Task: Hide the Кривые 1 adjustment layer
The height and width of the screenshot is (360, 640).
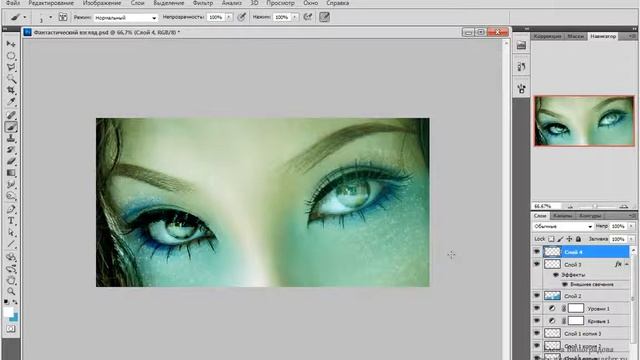Action: coord(537,321)
